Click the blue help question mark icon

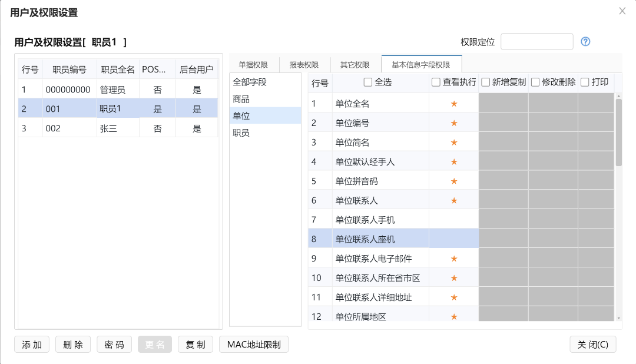click(x=585, y=41)
